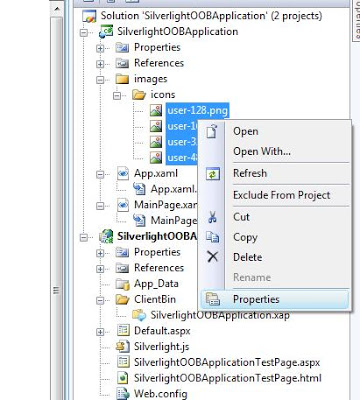Screen dimensions: 360x400
Task: Click the Copy pages icon
Action: [212, 237]
